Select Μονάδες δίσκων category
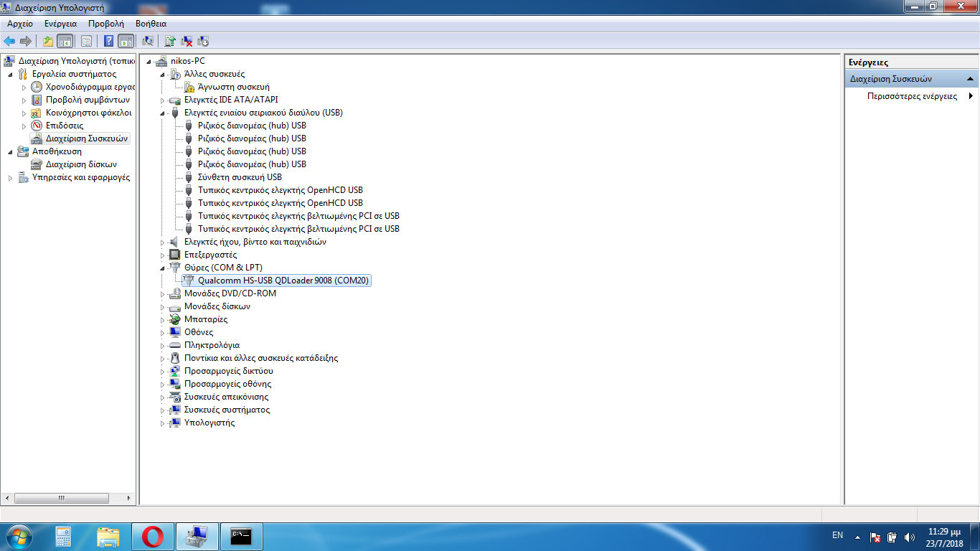This screenshot has height=551, width=980. click(217, 306)
